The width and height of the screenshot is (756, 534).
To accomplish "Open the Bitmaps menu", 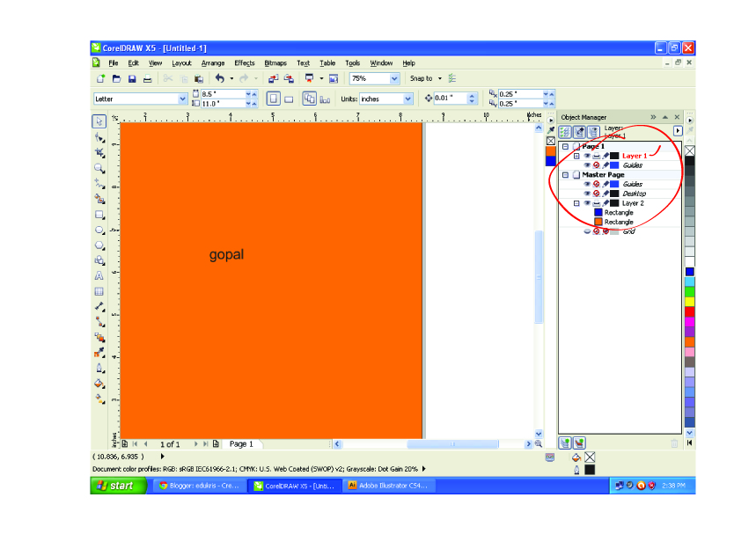I will [x=275, y=62].
